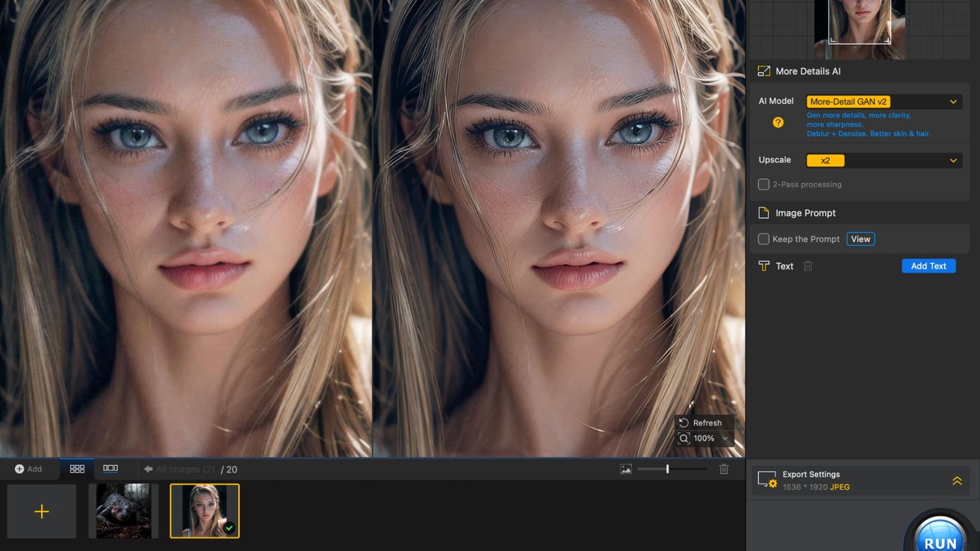Delete text using the trash icon beside Text
Image resolution: width=980 pixels, height=551 pixels.
tap(807, 266)
